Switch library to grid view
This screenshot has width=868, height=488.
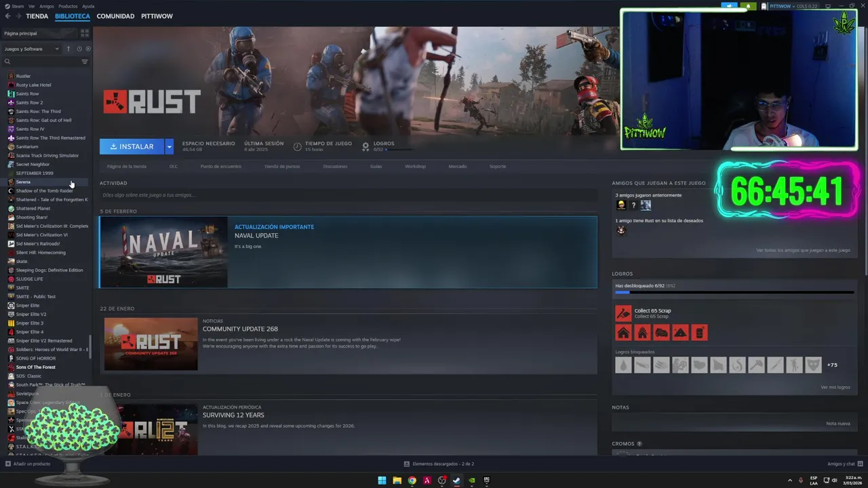click(x=85, y=33)
